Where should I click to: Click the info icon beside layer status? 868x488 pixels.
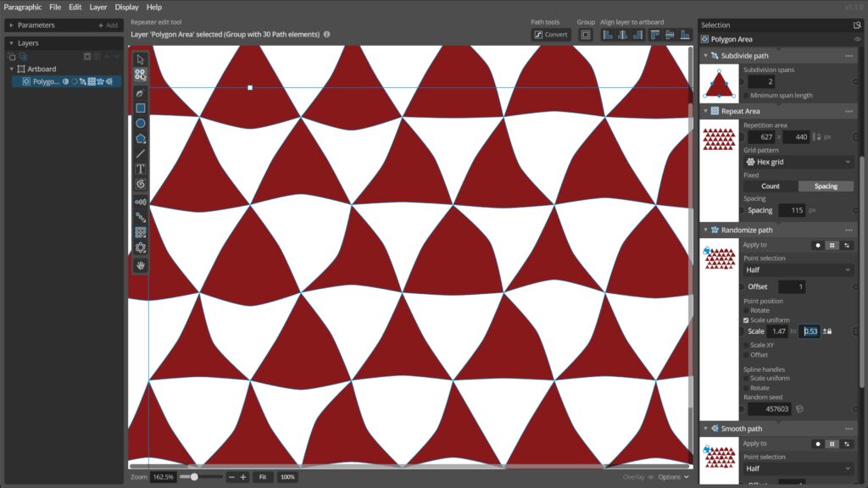[x=326, y=34]
